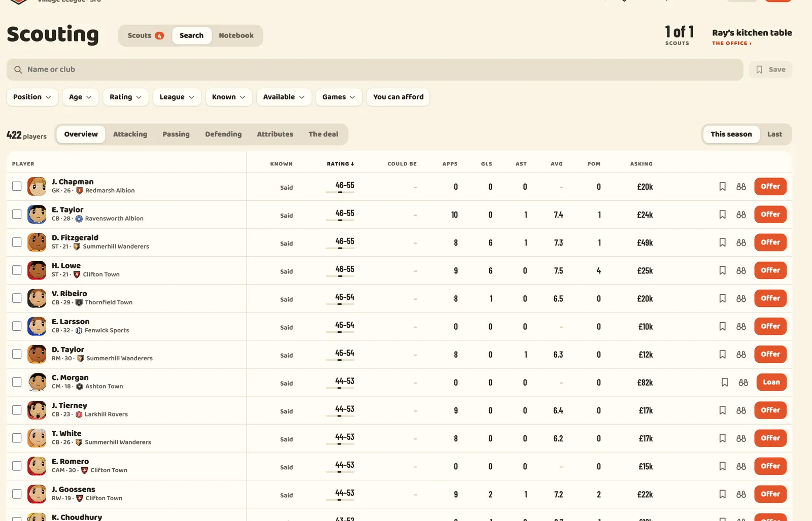Click binoculars icon for E. Taylor

[x=741, y=215]
